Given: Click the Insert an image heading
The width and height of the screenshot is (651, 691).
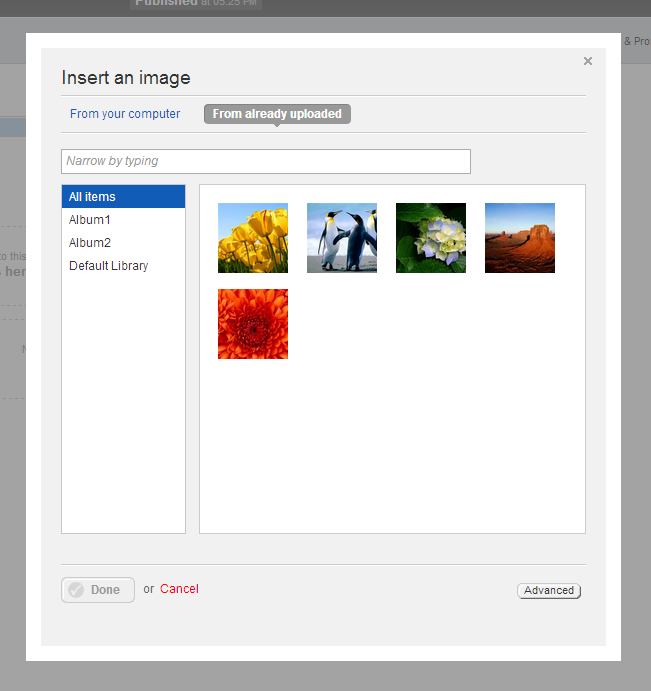Looking at the screenshot, I should pyautogui.click(x=126, y=78).
